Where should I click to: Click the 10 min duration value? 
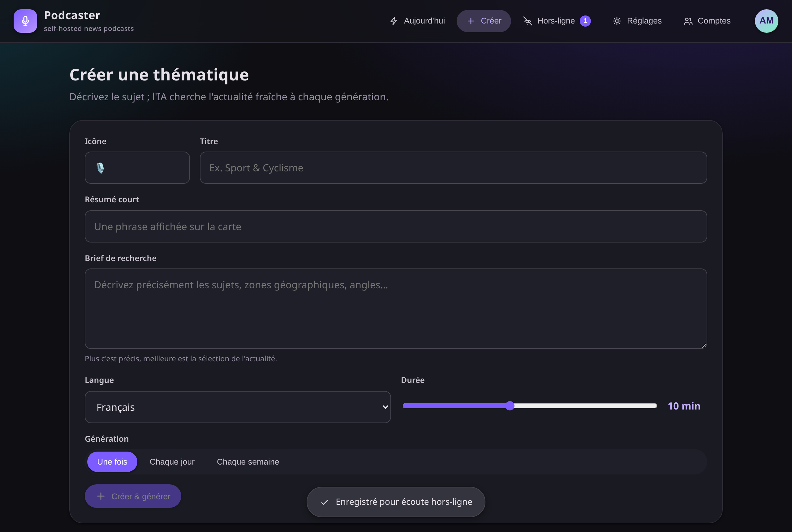coord(684,406)
